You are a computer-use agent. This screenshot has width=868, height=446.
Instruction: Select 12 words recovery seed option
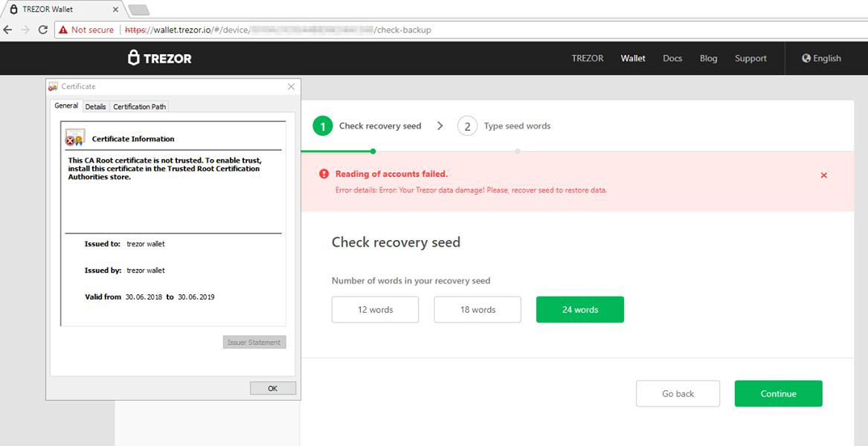click(x=375, y=310)
